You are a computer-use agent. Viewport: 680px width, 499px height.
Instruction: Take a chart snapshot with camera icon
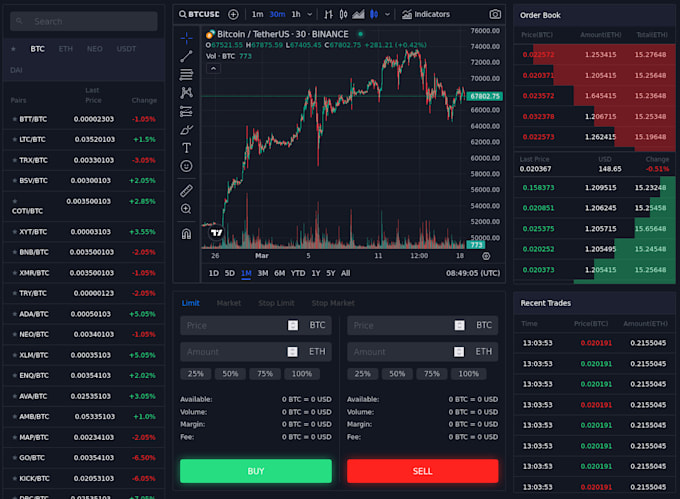coord(495,14)
